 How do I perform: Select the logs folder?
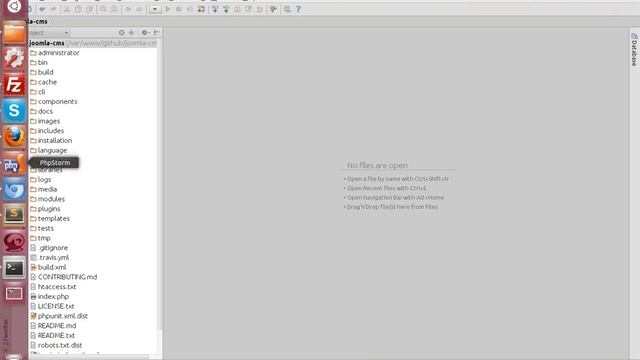pos(41,180)
